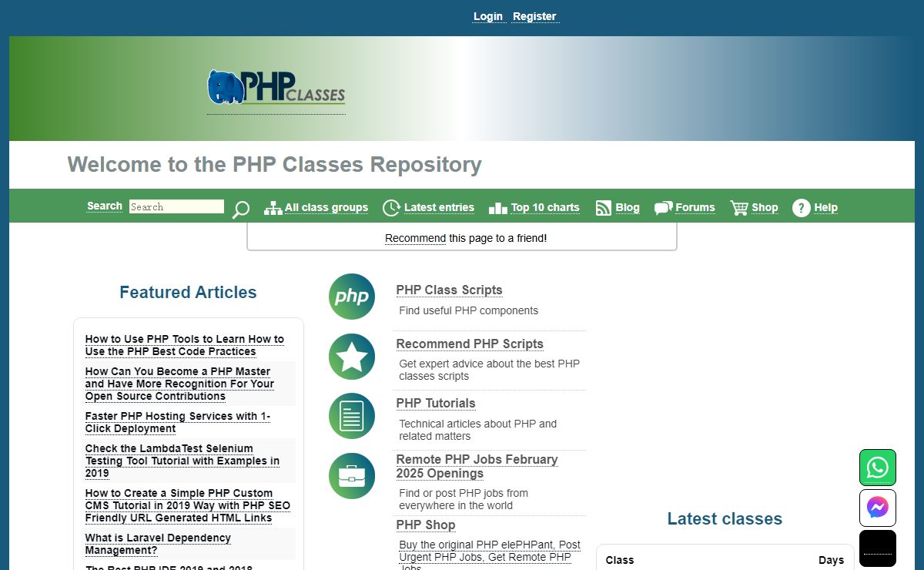Open Remote PHP Jobs February 2025 Openings
The height and width of the screenshot is (570, 924).
477,466
